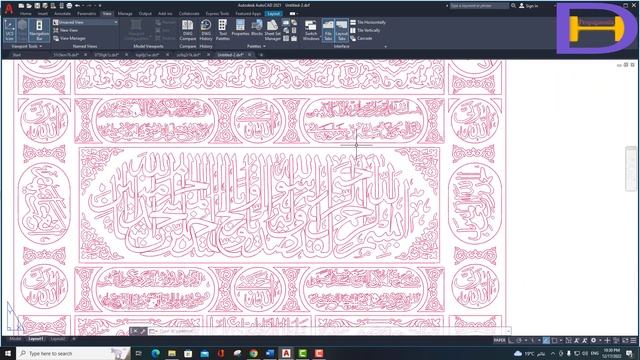640x360 pixels.
Task: Launch DWG Compare tool
Action: [x=187, y=30]
